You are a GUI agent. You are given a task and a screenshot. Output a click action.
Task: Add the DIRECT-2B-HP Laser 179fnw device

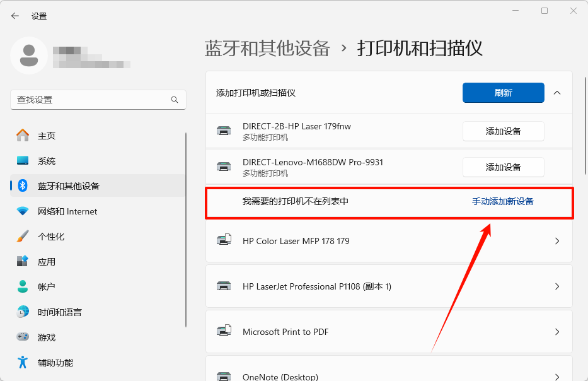[x=503, y=131]
